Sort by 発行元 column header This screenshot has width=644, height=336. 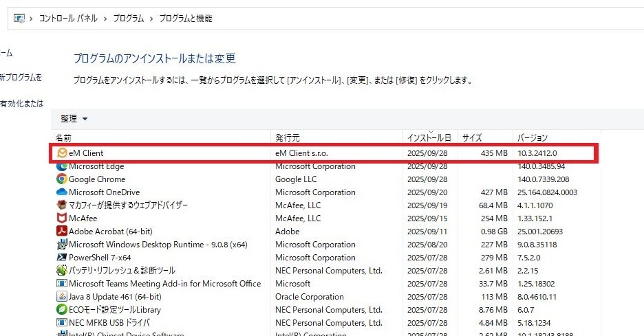tap(288, 138)
